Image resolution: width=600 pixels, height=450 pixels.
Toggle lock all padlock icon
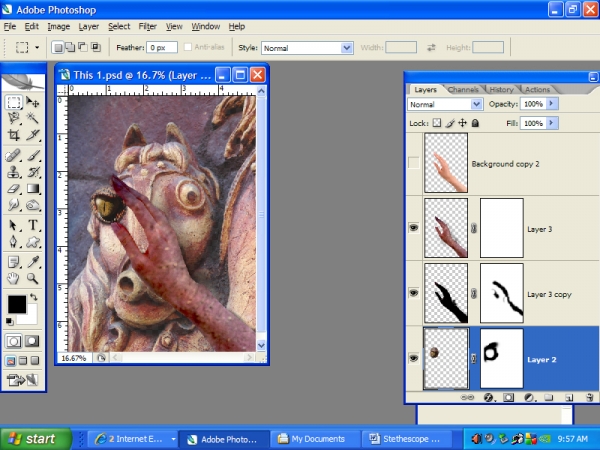coord(475,123)
